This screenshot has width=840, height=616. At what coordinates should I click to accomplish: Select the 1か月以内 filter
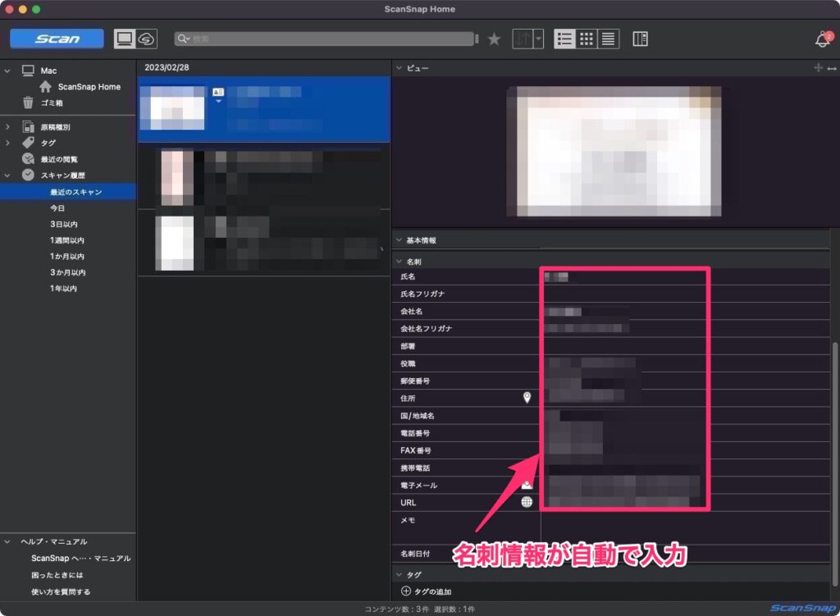click(67, 256)
